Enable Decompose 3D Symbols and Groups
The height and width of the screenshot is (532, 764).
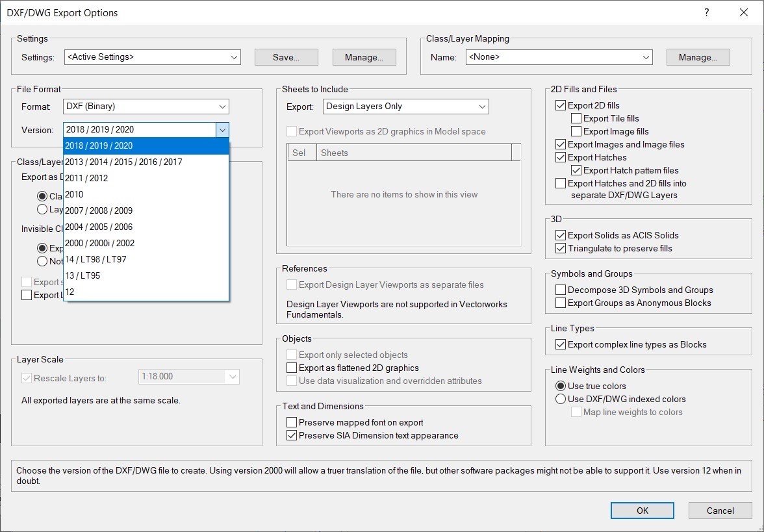click(561, 290)
